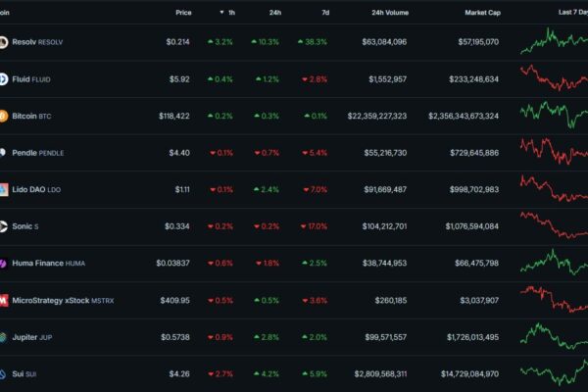Viewport: 588px width, 392px height.
Task: Sort by the Price column header
Action: click(x=183, y=13)
